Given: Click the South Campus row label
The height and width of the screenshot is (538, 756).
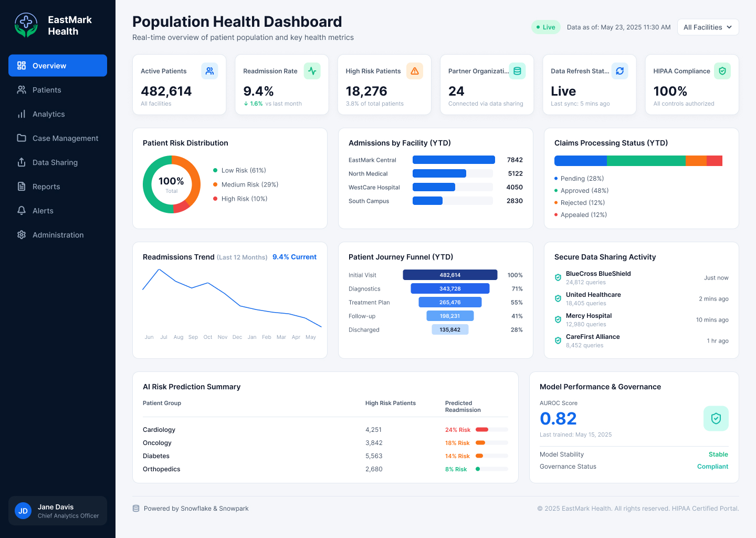Looking at the screenshot, I should [x=369, y=201].
